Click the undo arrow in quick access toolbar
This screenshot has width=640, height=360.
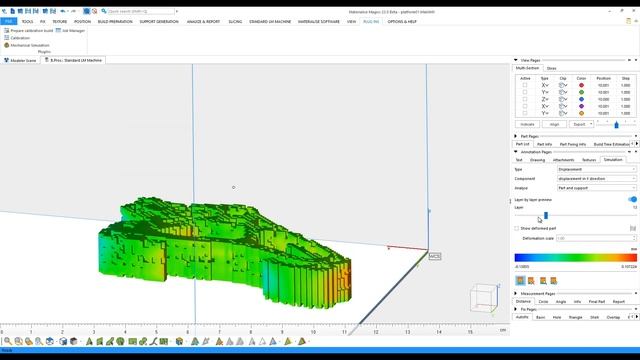(63, 11)
